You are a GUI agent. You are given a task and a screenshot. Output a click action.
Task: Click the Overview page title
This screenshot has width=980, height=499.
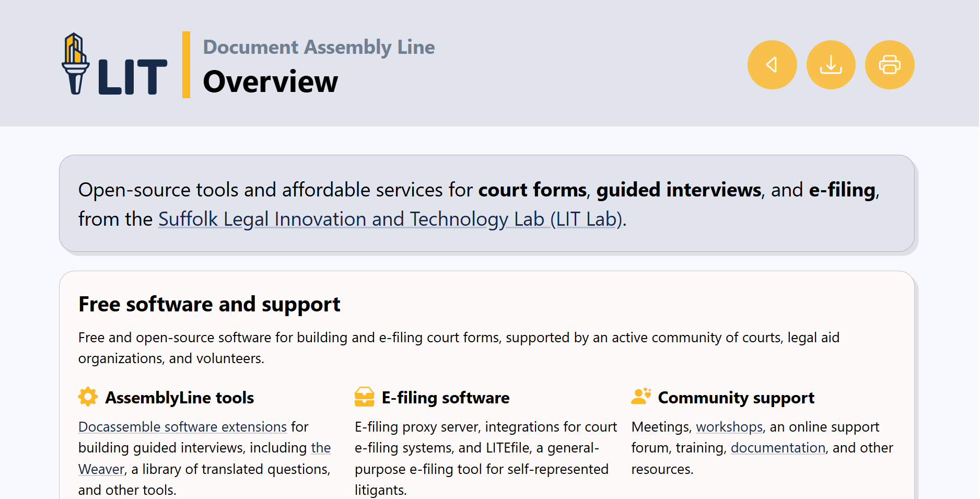(270, 82)
